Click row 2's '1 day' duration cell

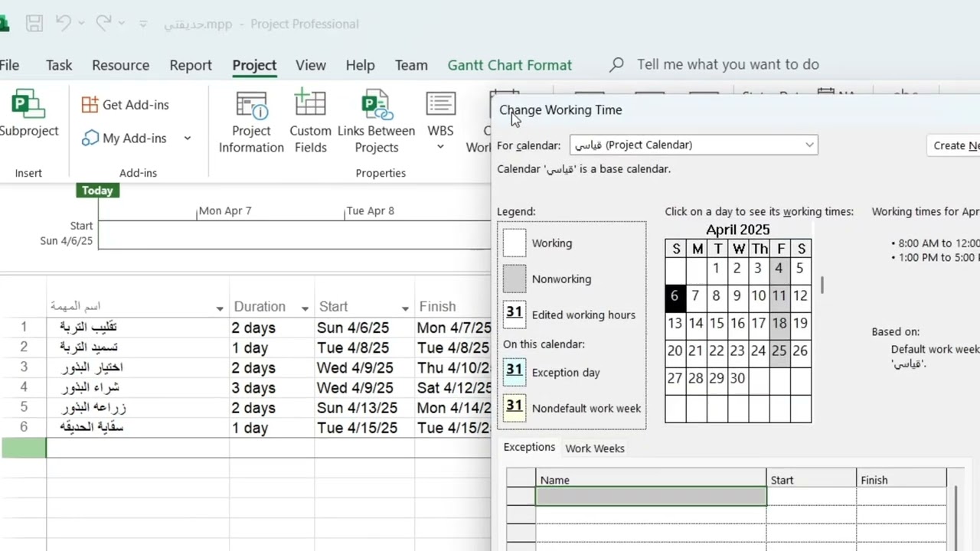(272, 347)
